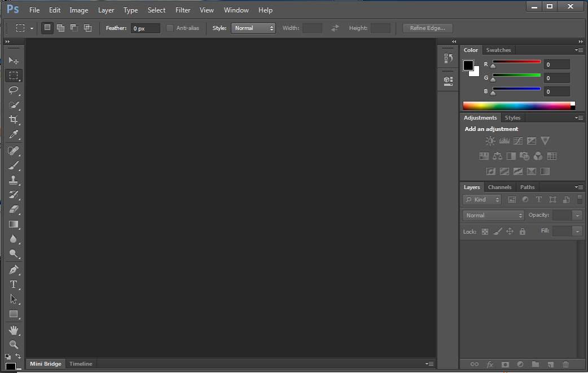Toggle lock transparent pixels
Image resolution: width=588 pixels, height=373 pixels.
click(485, 232)
